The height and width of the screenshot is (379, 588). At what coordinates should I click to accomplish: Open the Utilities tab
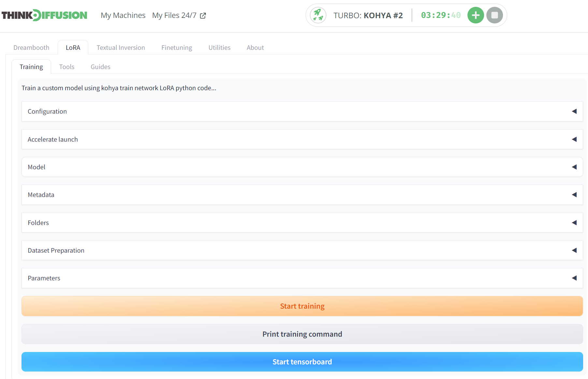[x=220, y=48]
